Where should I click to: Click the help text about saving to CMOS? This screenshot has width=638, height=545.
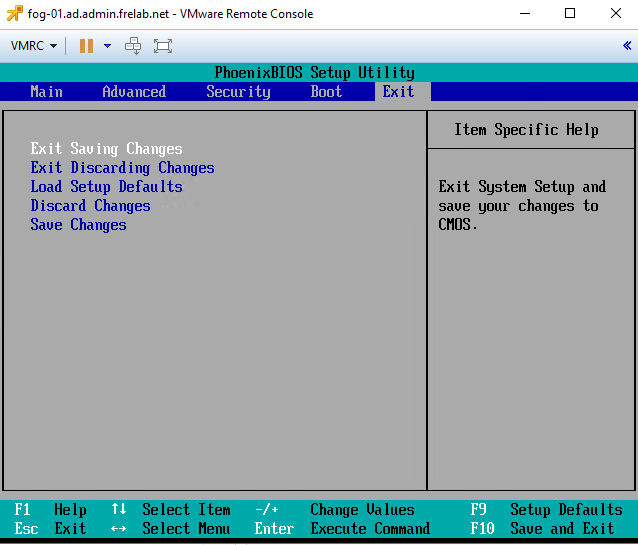[522, 206]
